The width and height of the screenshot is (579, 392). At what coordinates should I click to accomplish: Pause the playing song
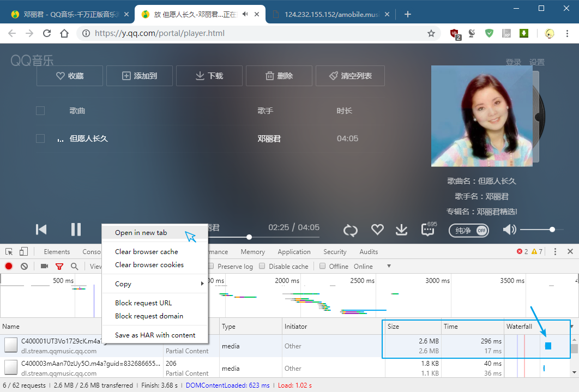tap(76, 230)
